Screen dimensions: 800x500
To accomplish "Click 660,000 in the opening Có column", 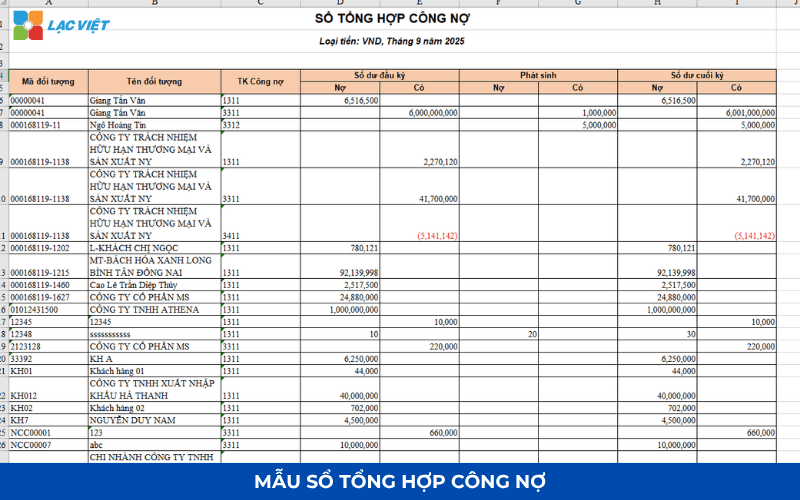I will click(419, 433).
